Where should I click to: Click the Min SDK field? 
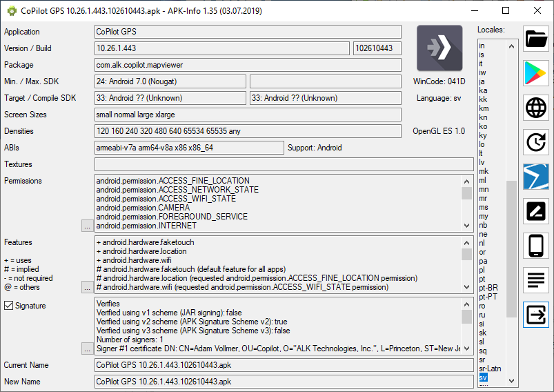point(170,81)
